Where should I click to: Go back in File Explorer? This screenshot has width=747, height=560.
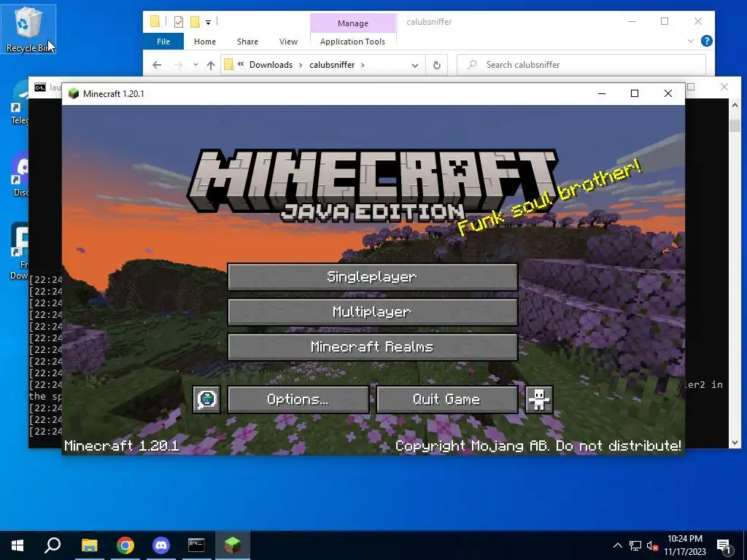coord(157,65)
